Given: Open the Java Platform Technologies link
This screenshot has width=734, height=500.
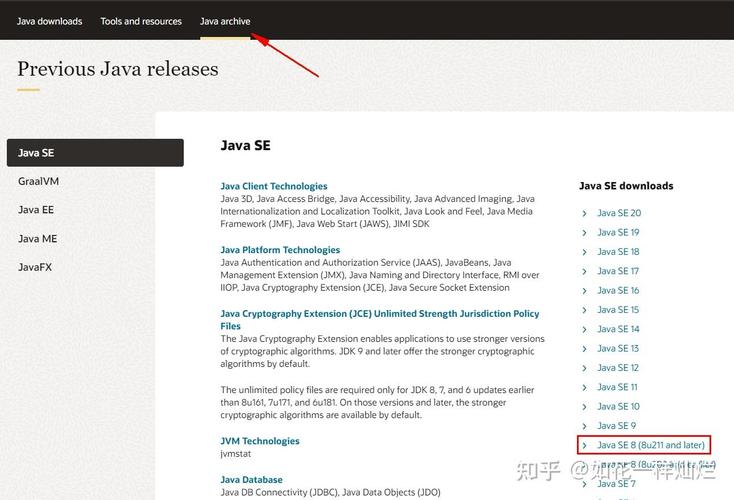Looking at the screenshot, I should pos(280,250).
